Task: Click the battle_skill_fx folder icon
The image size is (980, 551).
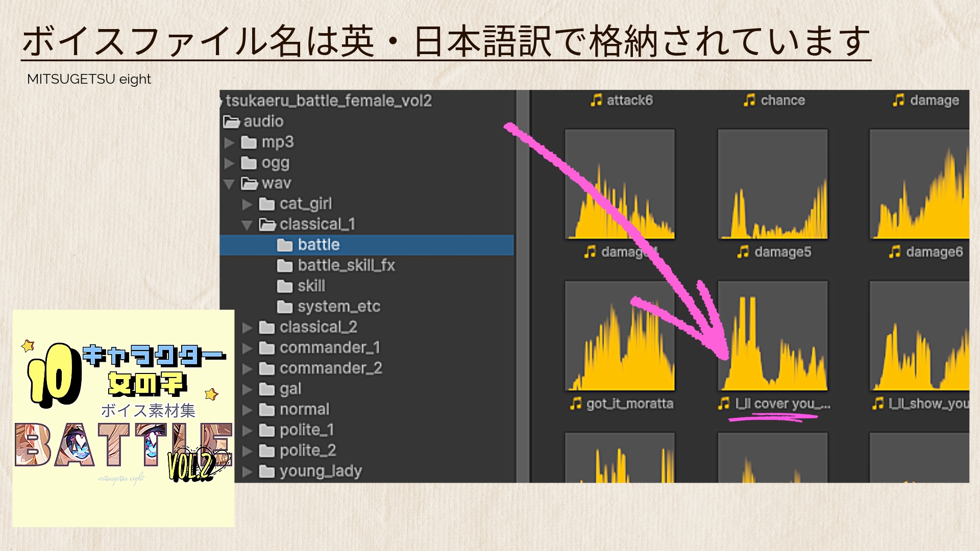Action: click(x=284, y=266)
